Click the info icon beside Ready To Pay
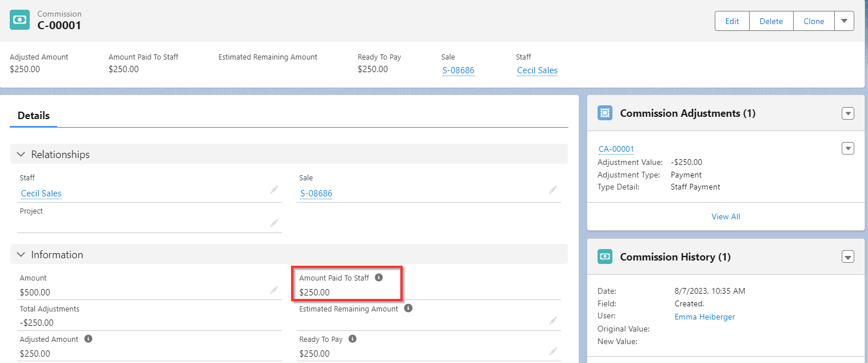This screenshot has width=868, height=363. pyautogui.click(x=352, y=338)
